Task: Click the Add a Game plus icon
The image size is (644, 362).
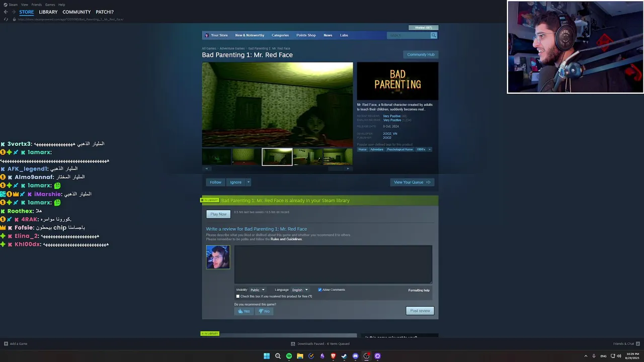Action: tap(6, 344)
